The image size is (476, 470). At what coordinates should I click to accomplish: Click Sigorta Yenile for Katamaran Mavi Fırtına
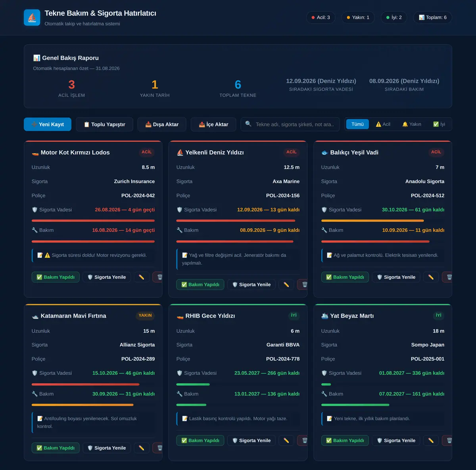(x=107, y=448)
